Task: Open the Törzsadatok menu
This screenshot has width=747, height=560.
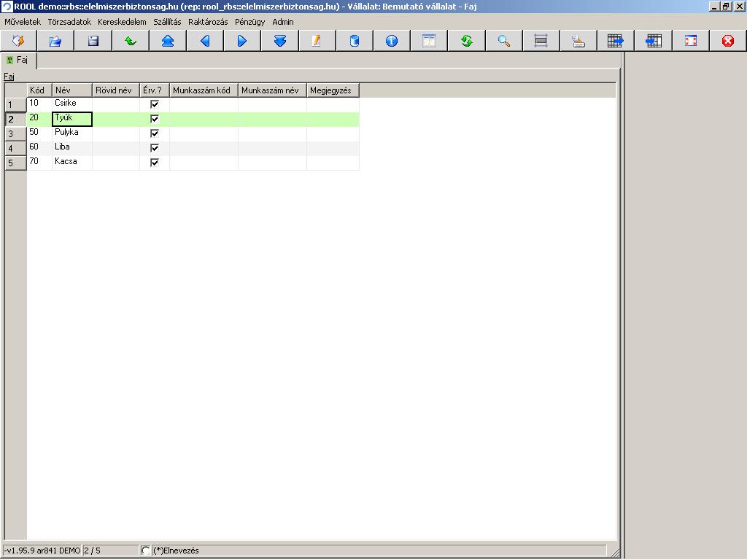Action: point(69,22)
